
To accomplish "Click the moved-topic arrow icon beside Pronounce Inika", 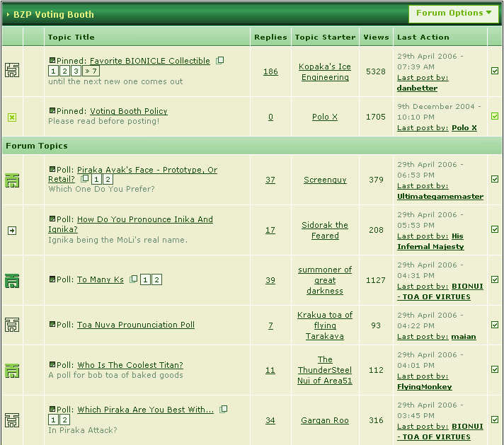I will (12, 231).
